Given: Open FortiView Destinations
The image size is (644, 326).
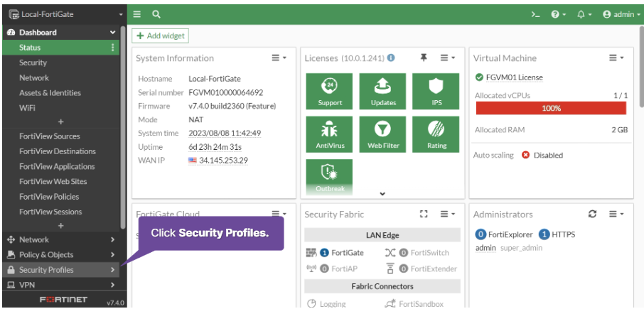Looking at the screenshot, I should (x=57, y=151).
